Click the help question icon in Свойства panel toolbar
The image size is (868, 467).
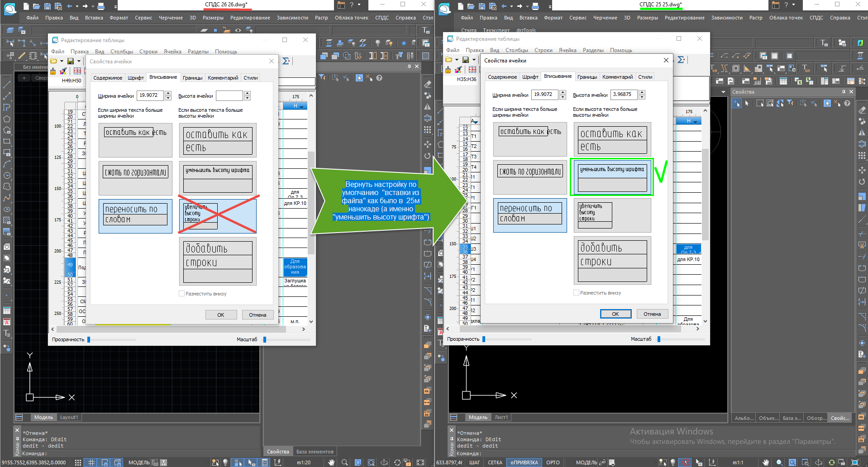coord(847,103)
